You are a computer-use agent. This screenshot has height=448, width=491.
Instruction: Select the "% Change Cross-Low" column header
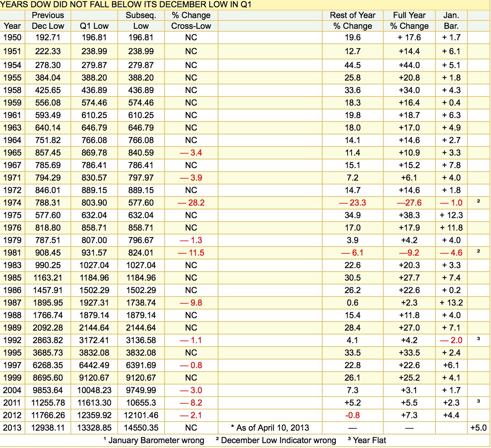click(191, 21)
